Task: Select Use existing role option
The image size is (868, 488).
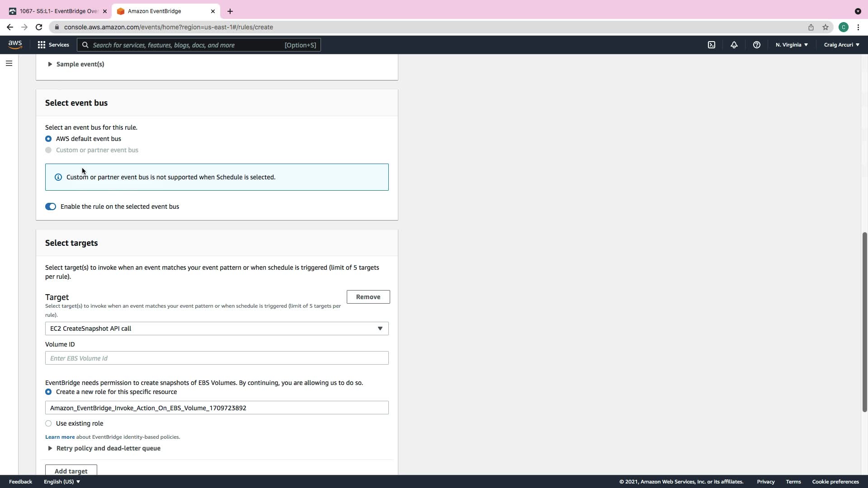Action: [x=48, y=423]
